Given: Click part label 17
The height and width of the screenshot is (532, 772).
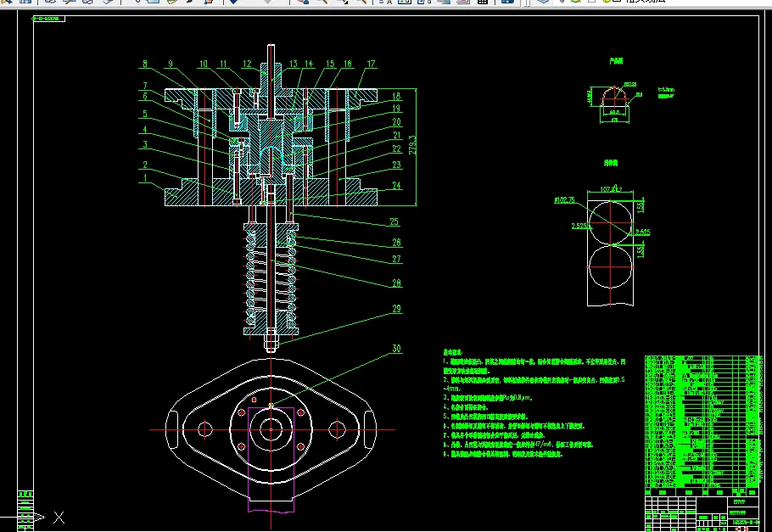Looking at the screenshot, I should [x=371, y=64].
